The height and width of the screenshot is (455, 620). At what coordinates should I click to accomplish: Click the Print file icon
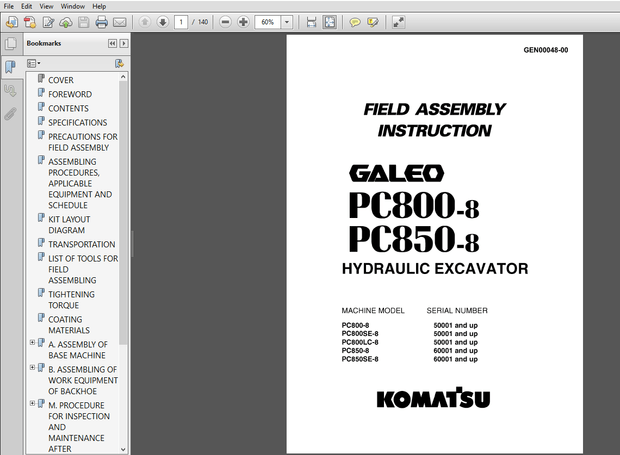coord(101,22)
